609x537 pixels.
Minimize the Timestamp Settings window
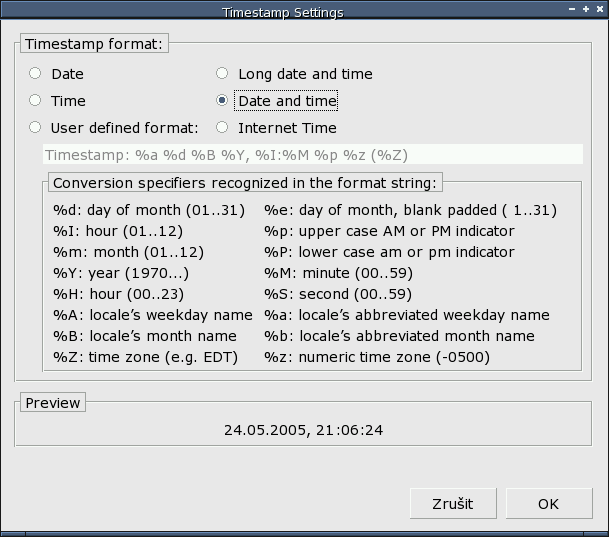(572, 9)
